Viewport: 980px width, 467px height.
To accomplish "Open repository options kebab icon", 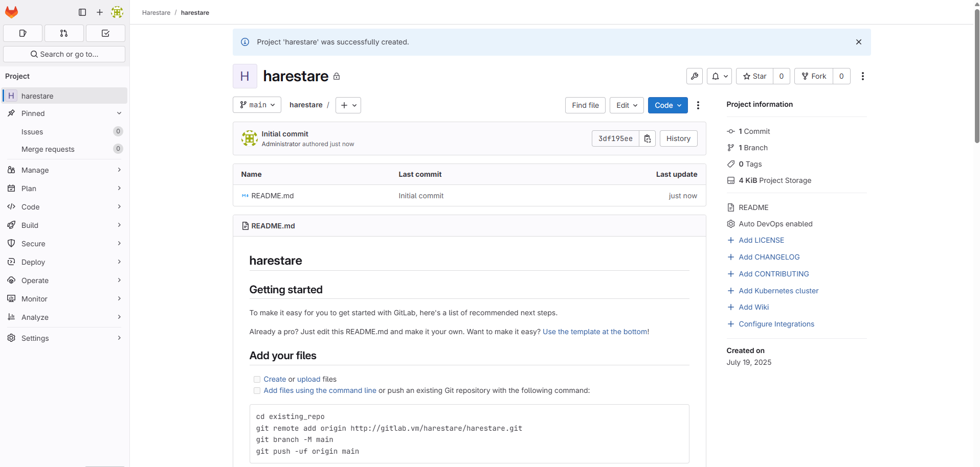I will [698, 105].
